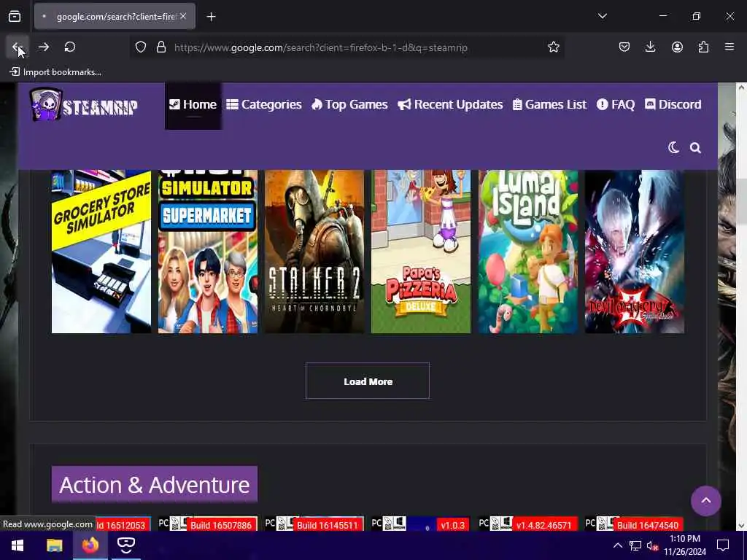This screenshot has height=560, width=747.
Task: Go forward with the browser forward arrow
Action: pyautogui.click(x=43, y=47)
